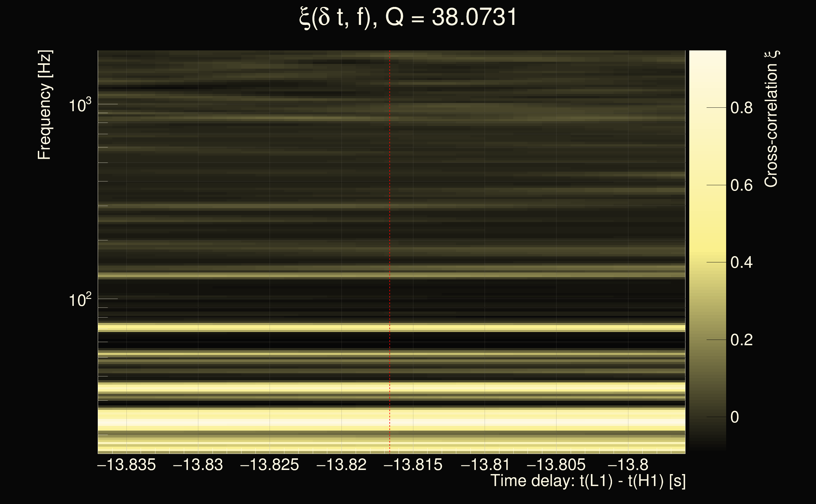
Task: Click the -13.81 time axis tick label
Action: tap(485, 465)
